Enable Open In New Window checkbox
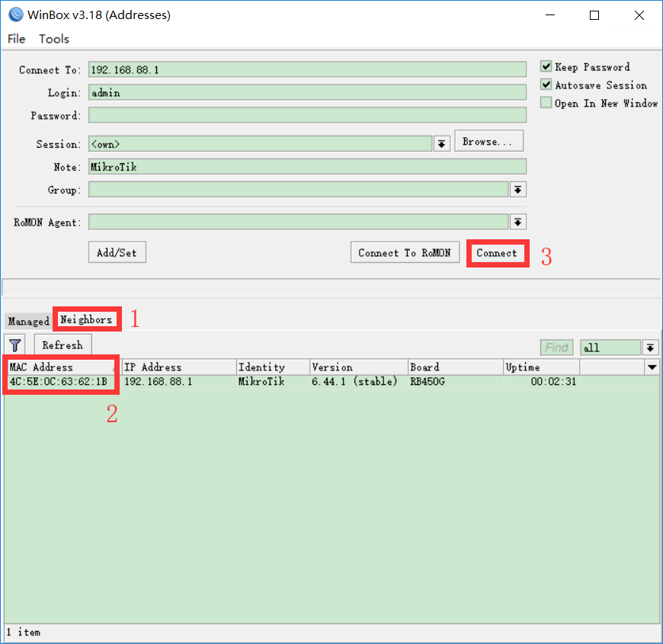Image resolution: width=663 pixels, height=644 pixels. click(x=546, y=103)
